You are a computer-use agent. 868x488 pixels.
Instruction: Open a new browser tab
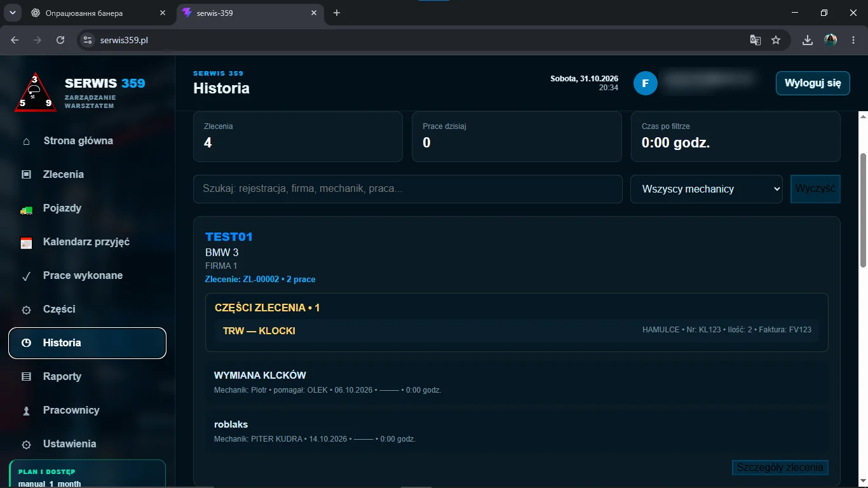click(337, 13)
